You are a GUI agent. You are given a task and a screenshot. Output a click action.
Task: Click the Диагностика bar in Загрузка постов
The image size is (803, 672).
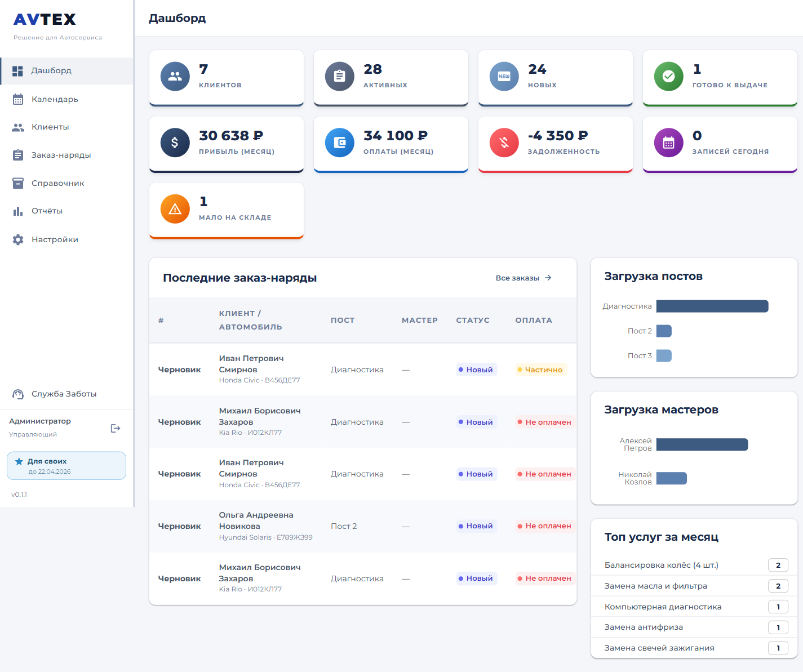pyautogui.click(x=712, y=306)
